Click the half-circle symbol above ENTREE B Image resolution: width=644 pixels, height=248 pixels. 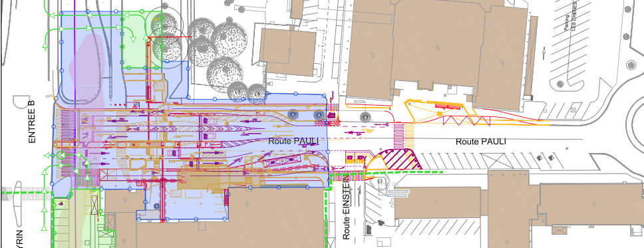point(21,102)
